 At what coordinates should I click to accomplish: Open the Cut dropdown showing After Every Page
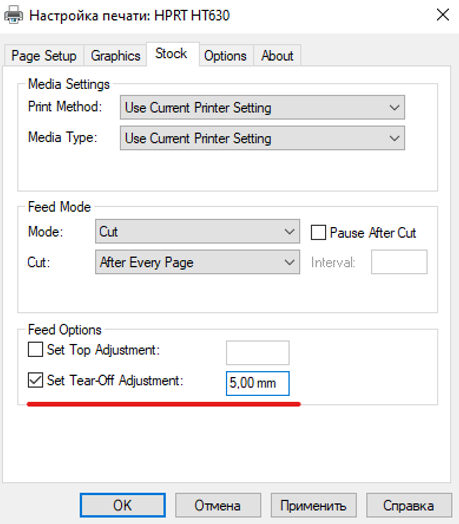pos(197,262)
